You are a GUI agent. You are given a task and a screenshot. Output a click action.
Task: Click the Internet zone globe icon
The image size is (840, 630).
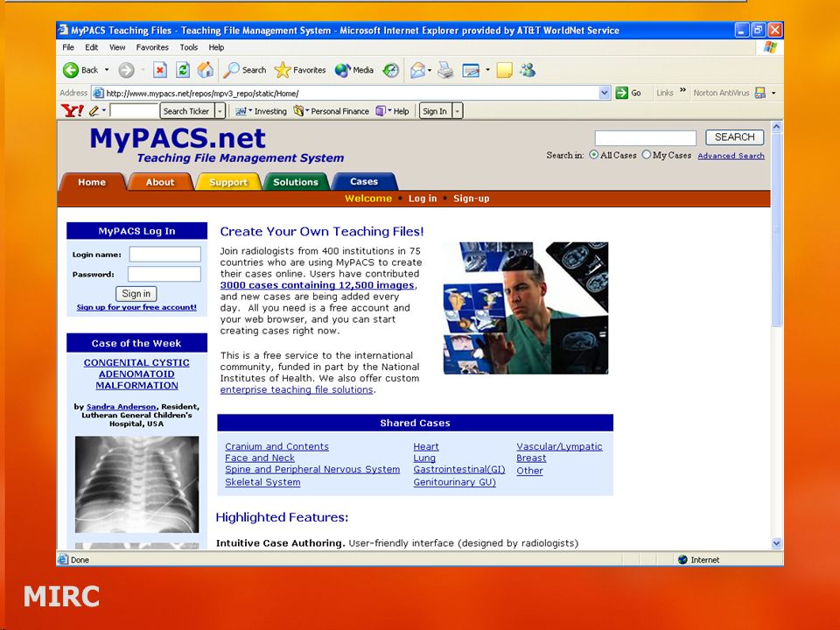pos(682,560)
